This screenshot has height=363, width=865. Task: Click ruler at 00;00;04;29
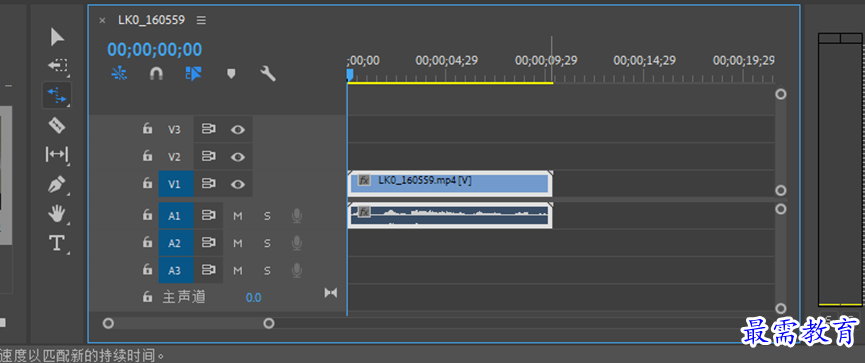[x=447, y=60]
